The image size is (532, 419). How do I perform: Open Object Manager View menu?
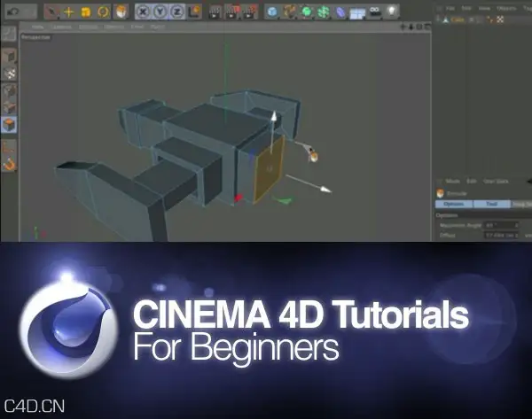click(484, 8)
